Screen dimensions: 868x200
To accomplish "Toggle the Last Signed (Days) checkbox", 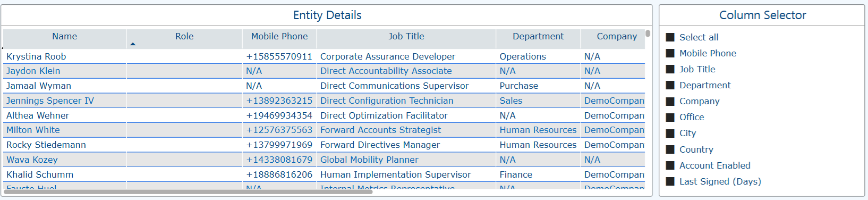I will [x=670, y=181].
